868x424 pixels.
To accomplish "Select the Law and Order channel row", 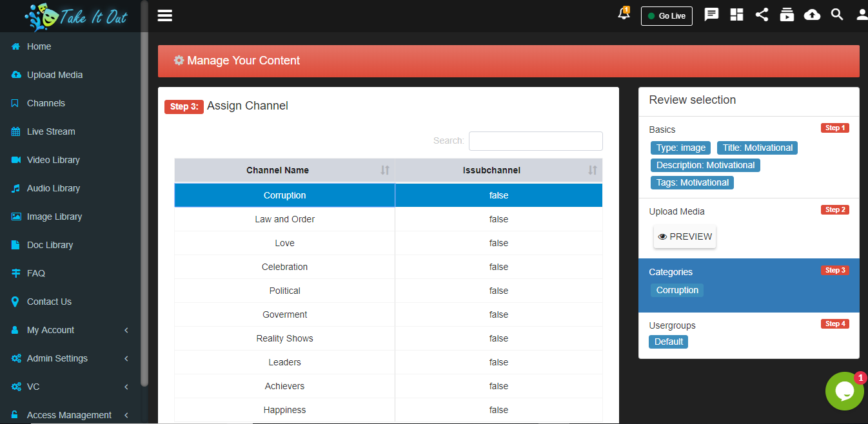I will pyautogui.click(x=388, y=219).
